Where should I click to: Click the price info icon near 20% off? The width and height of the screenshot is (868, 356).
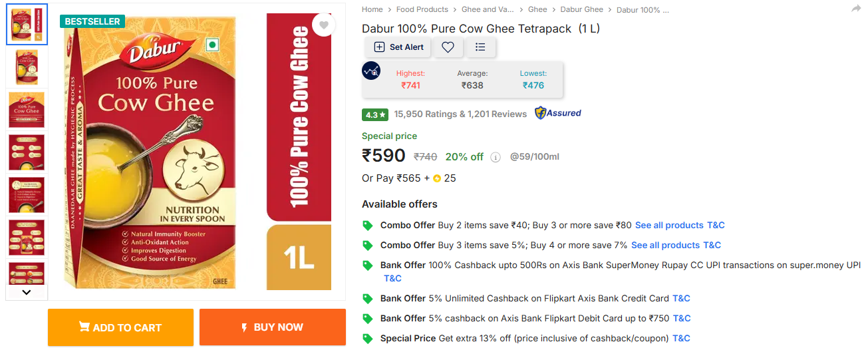[495, 157]
